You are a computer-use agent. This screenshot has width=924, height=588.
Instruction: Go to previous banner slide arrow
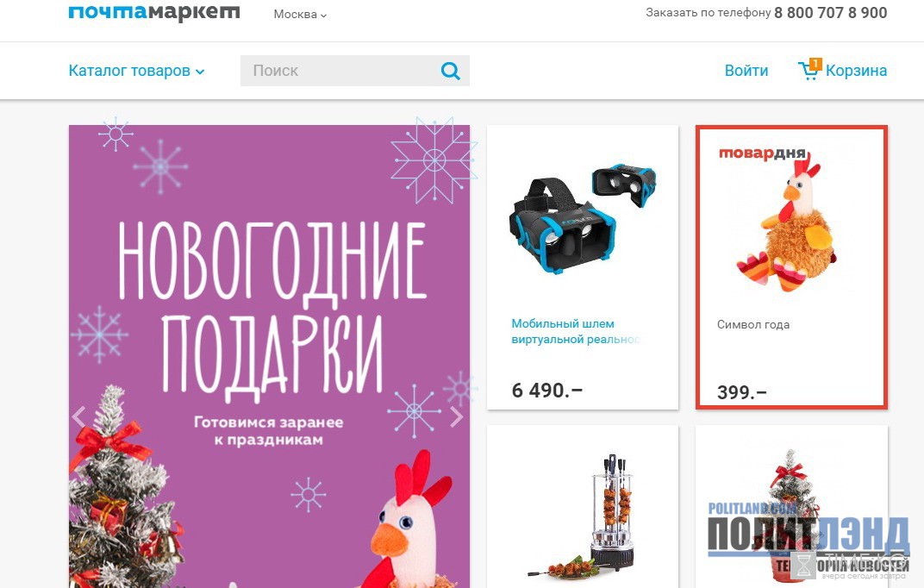coord(79,417)
